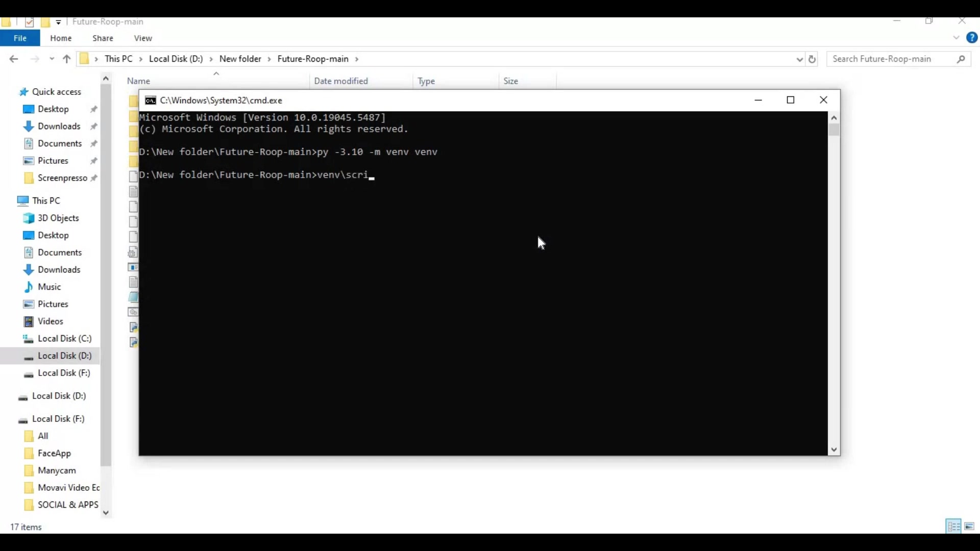Select Future-Roop-main breadcrumb

pyautogui.click(x=313, y=59)
